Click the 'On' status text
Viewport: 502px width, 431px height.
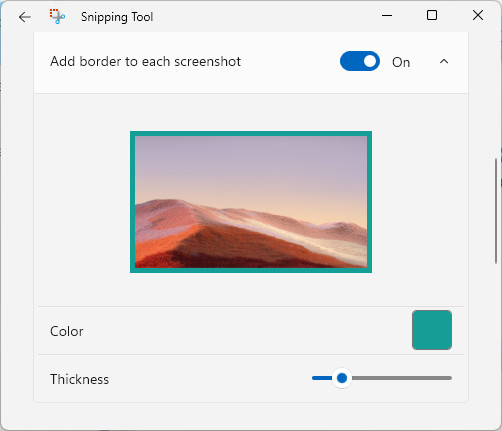coord(401,62)
